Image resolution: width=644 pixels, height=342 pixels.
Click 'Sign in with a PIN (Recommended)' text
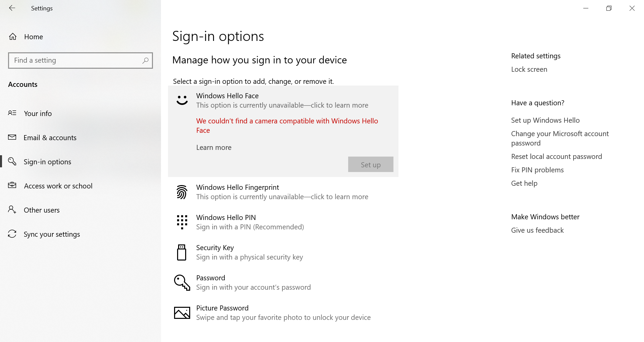point(250,227)
